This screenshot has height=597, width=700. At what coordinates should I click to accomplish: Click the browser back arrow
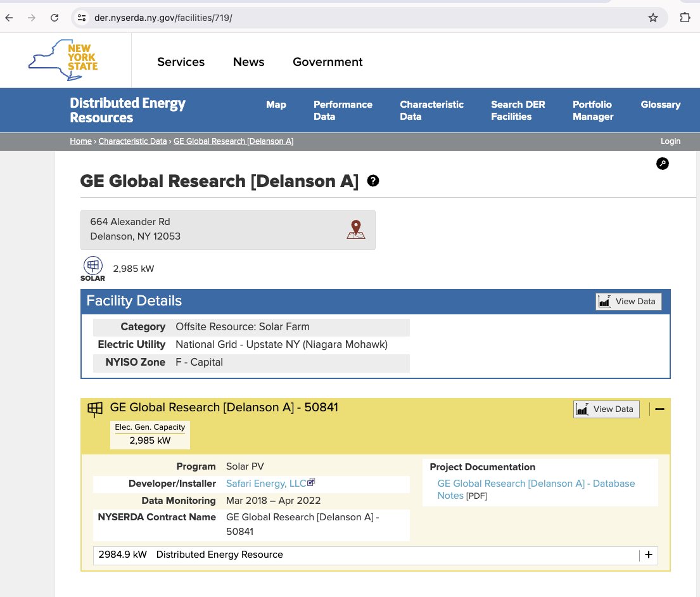click(x=9, y=18)
